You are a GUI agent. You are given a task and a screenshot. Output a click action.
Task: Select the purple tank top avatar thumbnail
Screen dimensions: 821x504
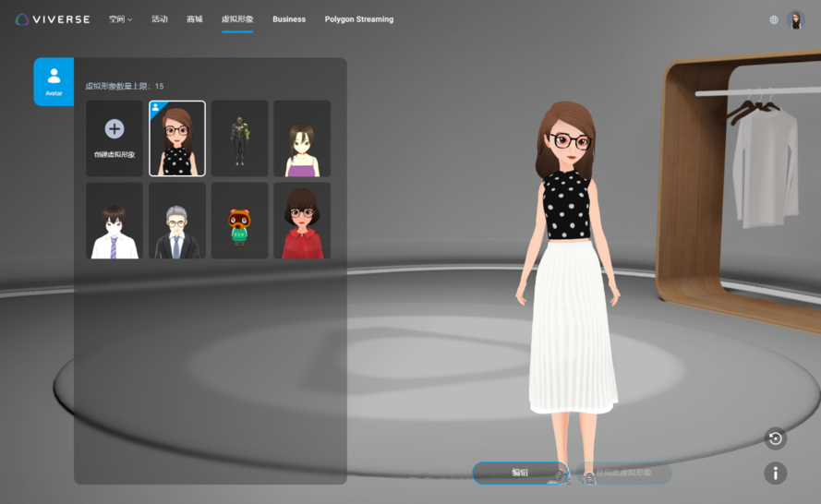pyautogui.click(x=302, y=138)
